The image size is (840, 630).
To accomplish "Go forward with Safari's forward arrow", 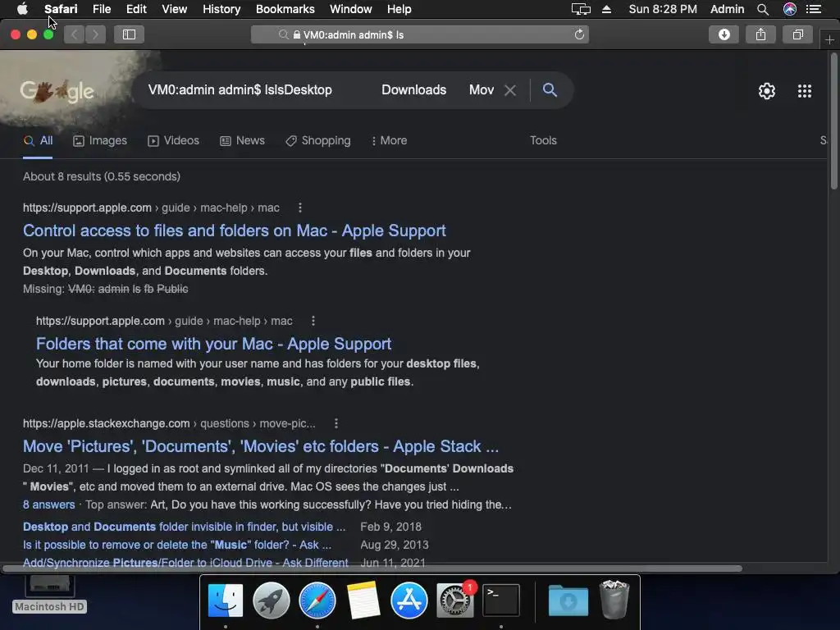I will 95,34.
